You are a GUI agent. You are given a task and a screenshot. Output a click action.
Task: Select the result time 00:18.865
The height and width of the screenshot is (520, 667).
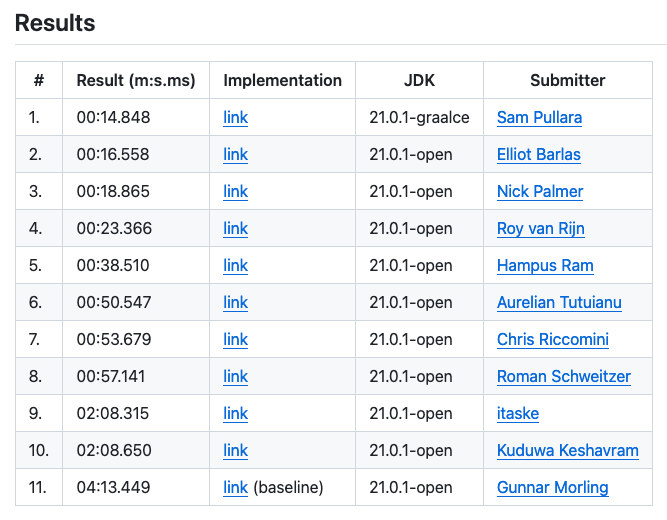click(x=113, y=191)
